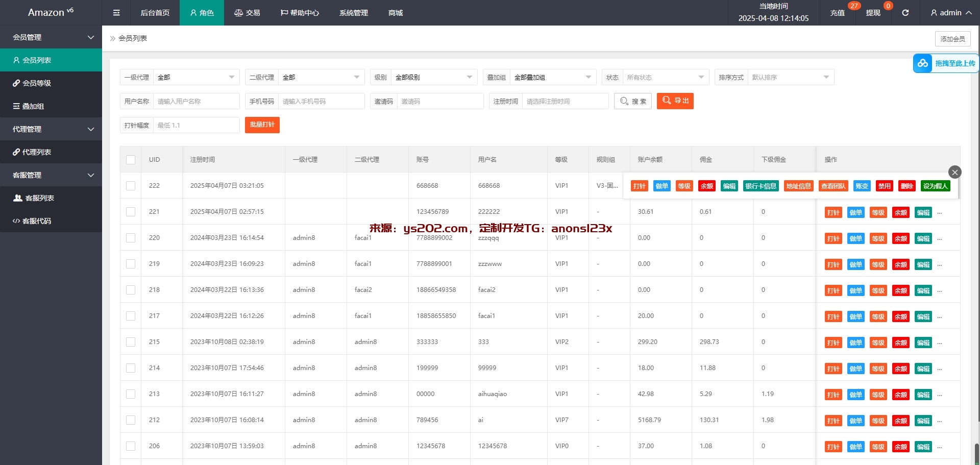The width and height of the screenshot is (980, 465).
Task: Open the 系统管理 menu tab
Action: coord(353,13)
